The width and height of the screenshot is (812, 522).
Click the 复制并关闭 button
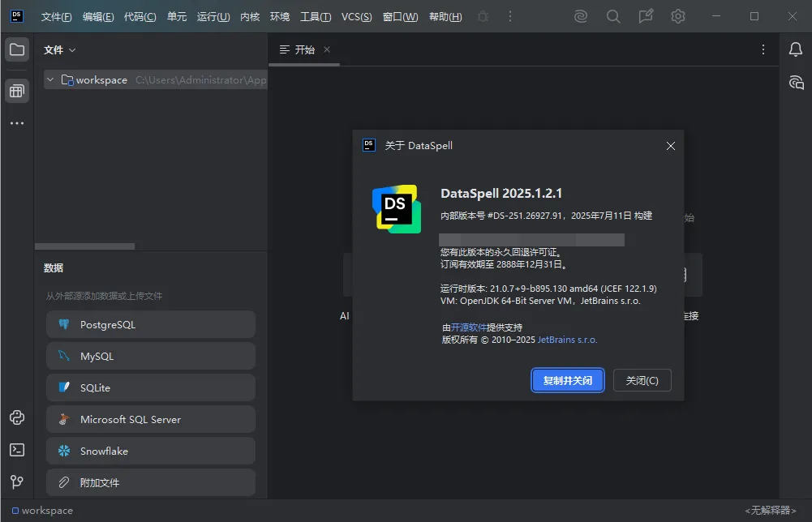point(567,380)
